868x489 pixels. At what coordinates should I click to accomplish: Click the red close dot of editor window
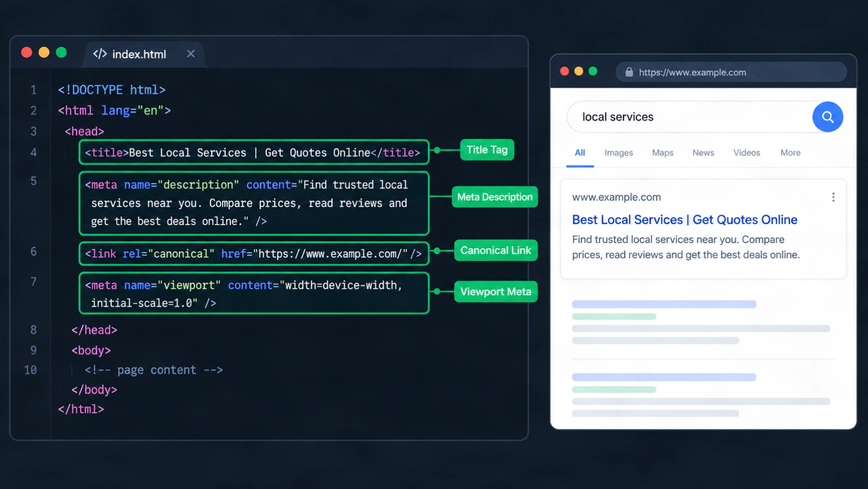(26, 52)
